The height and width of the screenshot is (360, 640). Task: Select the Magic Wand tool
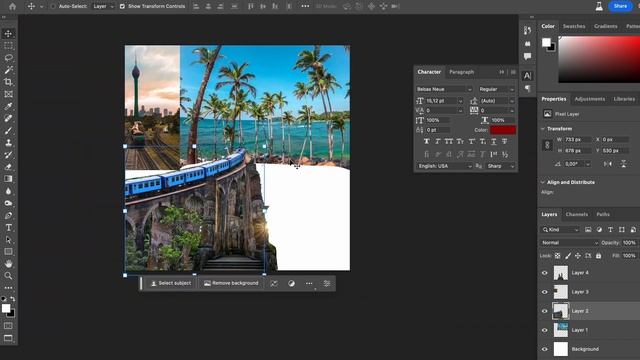point(8,70)
